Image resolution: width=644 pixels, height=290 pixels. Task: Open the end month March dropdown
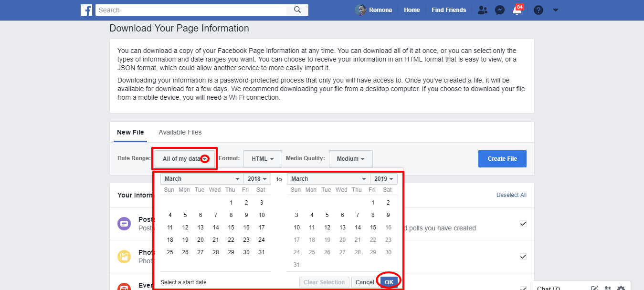[328, 179]
